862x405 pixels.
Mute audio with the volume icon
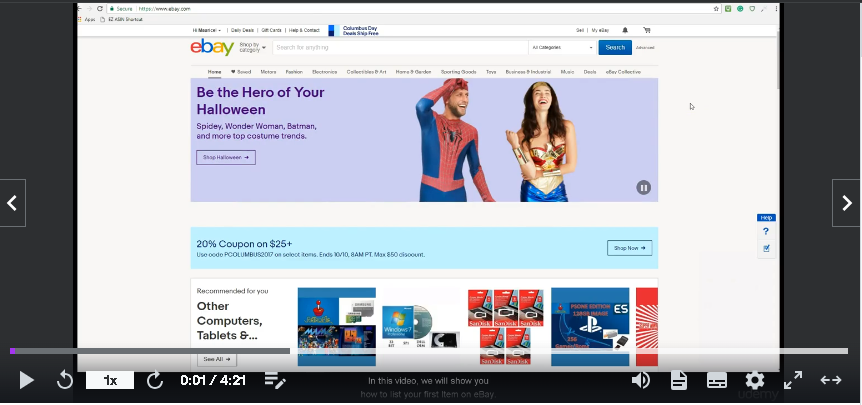tap(641, 380)
